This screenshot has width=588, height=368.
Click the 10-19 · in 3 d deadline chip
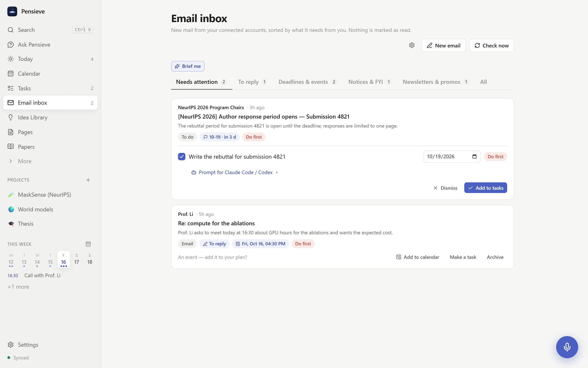(220, 137)
